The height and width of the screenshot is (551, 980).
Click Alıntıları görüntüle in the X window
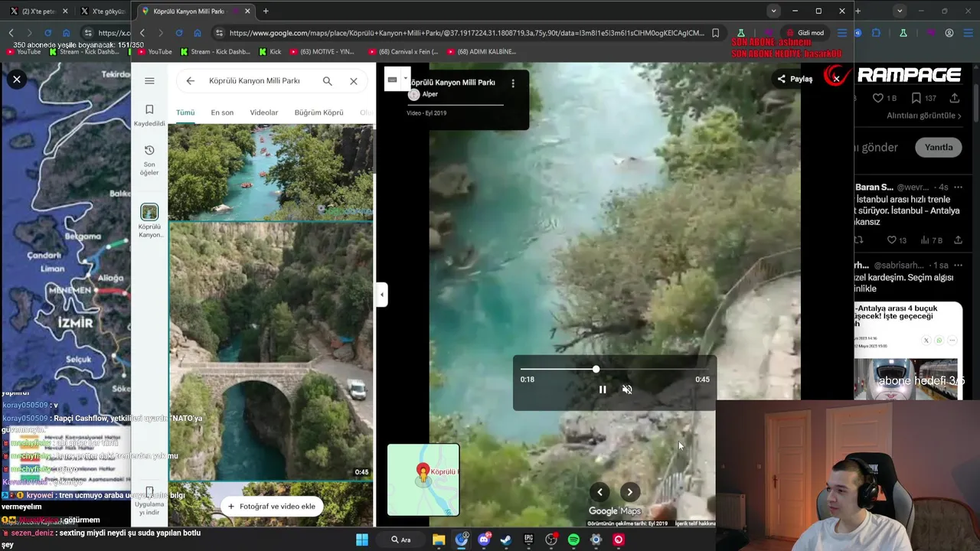click(922, 116)
